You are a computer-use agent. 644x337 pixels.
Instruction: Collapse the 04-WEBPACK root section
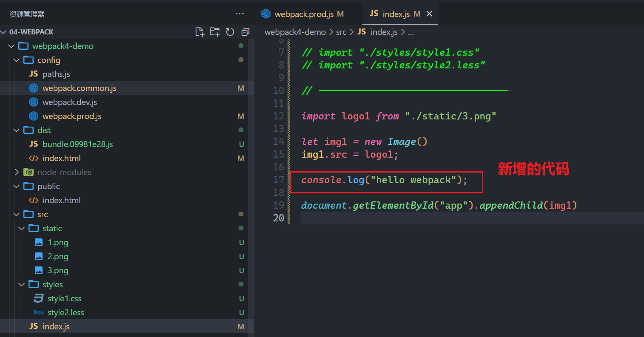[4, 32]
